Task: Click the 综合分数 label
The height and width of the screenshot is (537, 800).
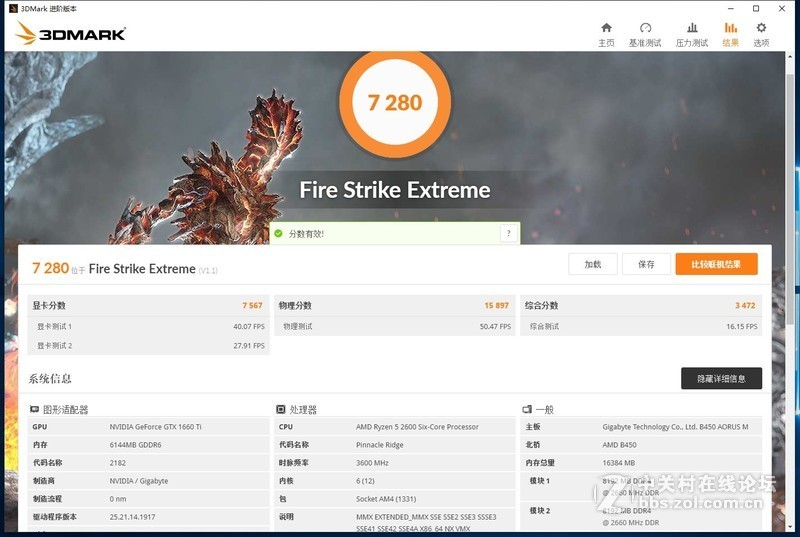Action: pyautogui.click(x=541, y=305)
